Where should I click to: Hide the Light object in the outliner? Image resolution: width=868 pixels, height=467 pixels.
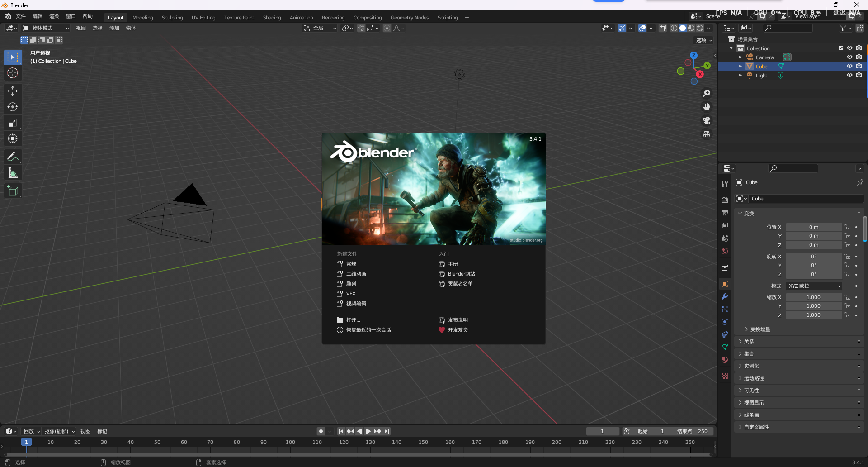850,75
